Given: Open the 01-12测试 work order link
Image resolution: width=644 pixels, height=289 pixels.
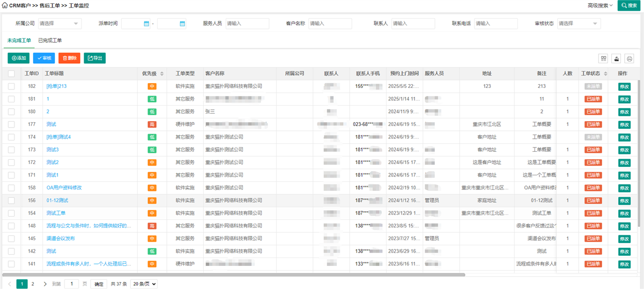Looking at the screenshot, I should pos(57,200).
